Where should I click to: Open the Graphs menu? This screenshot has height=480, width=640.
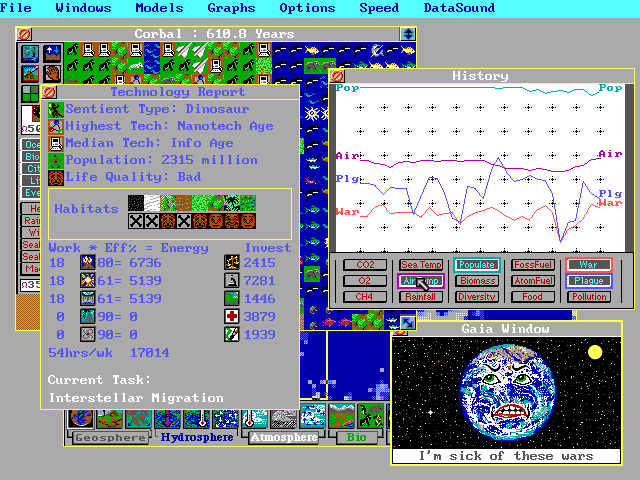(x=231, y=8)
